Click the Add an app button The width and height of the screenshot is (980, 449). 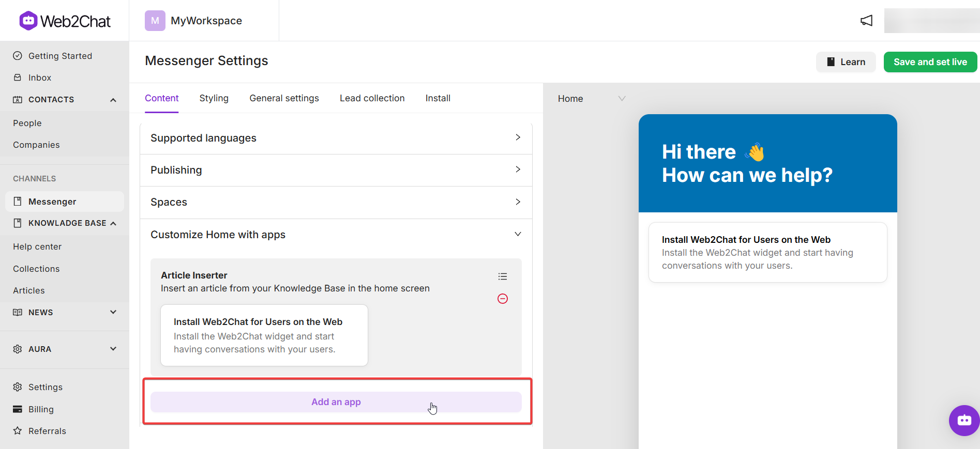(336, 402)
